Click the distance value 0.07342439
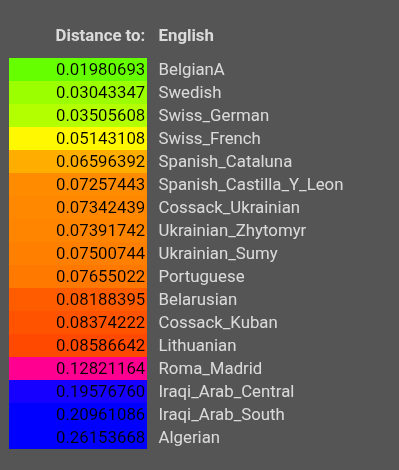 (x=78, y=208)
